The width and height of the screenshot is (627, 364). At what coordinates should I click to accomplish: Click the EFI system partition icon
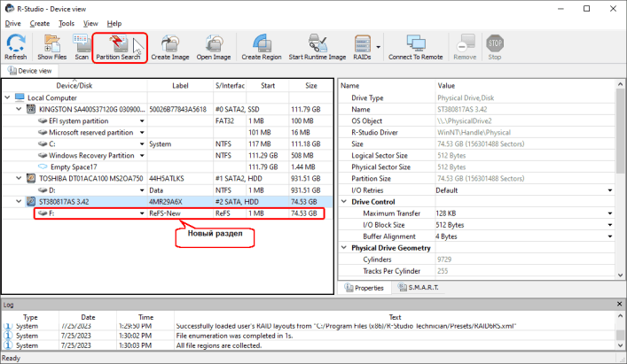43,121
